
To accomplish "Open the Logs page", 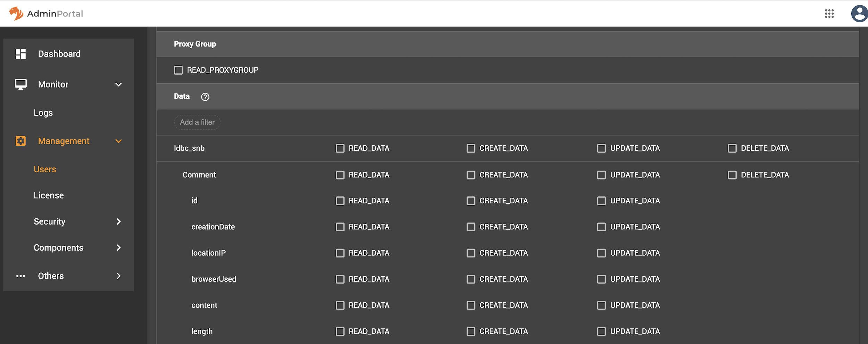I will click(43, 112).
